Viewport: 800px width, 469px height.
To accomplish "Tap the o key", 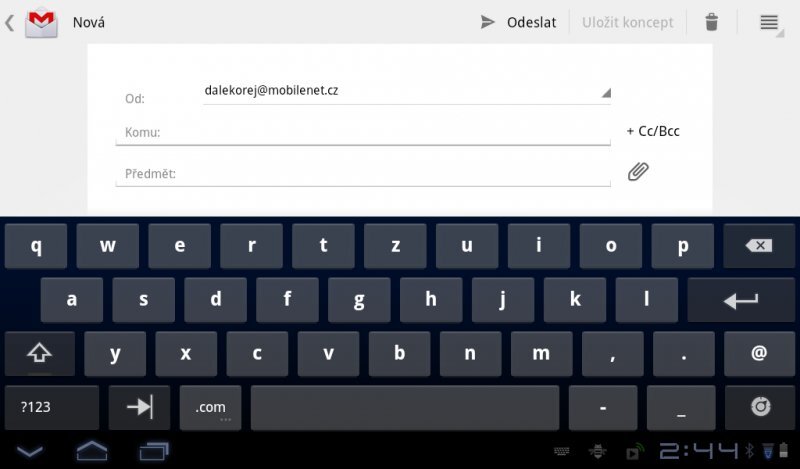I will [x=611, y=246].
